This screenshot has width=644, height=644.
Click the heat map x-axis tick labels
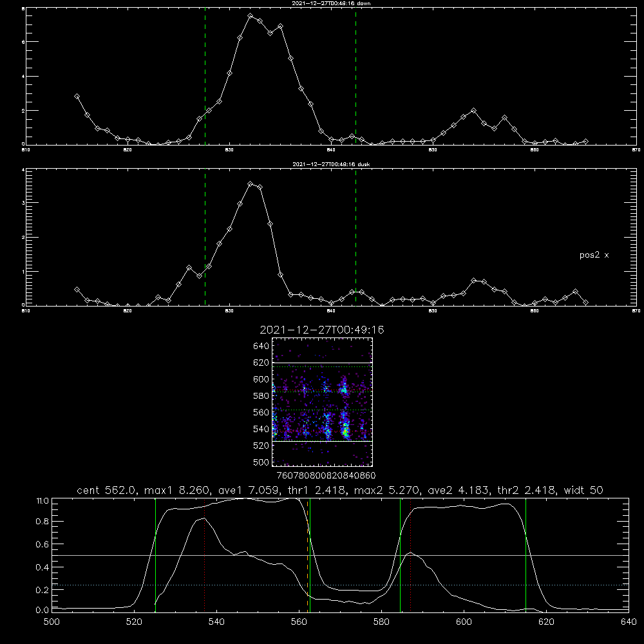click(x=327, y=475)
